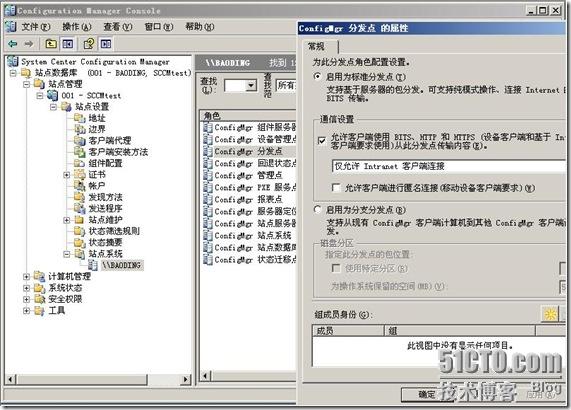Expand the 工具 tree node
The width and height of the screenshot is (571, 410).
(27, 311)
